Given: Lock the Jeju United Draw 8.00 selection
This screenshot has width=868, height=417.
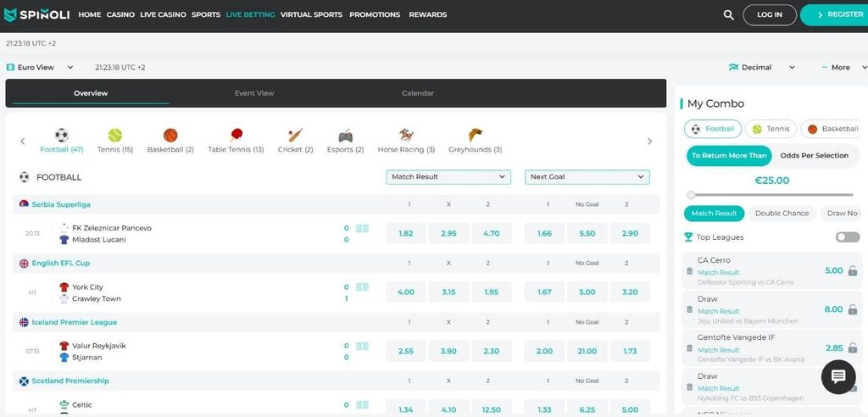Looking at the screenshot, I should point(853,309).
